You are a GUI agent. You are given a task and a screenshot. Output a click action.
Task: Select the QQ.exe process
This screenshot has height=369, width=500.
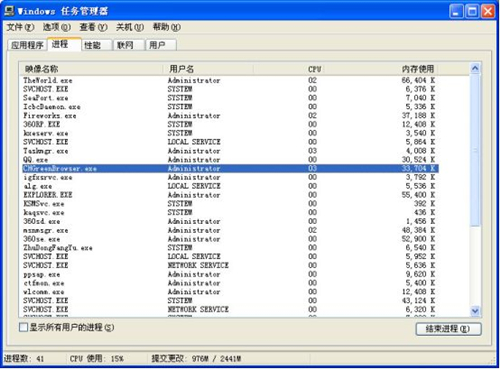click(229, 160)
